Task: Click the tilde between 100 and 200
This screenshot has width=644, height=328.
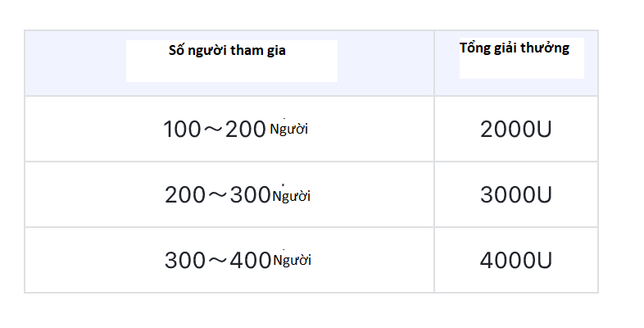Action: 212,129
